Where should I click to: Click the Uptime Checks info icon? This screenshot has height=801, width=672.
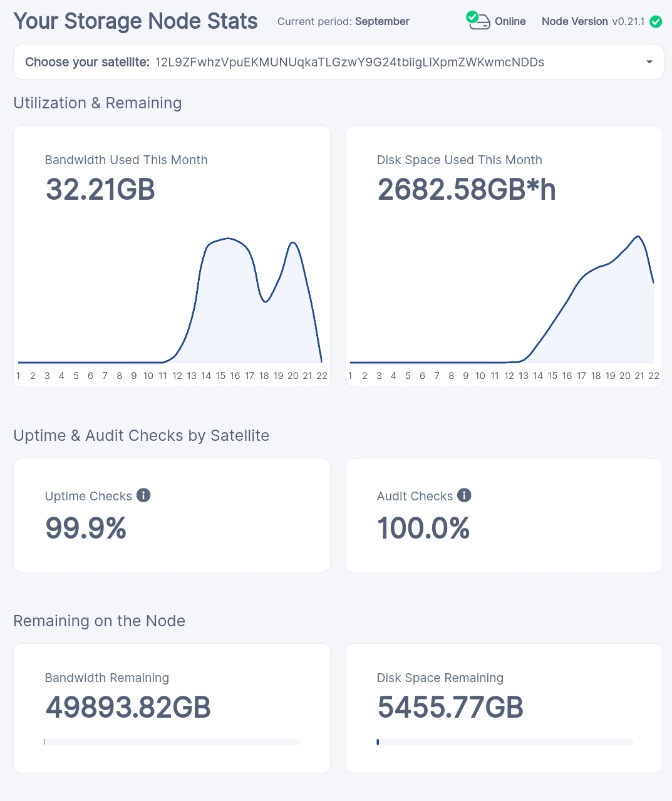tap(143, 495)
